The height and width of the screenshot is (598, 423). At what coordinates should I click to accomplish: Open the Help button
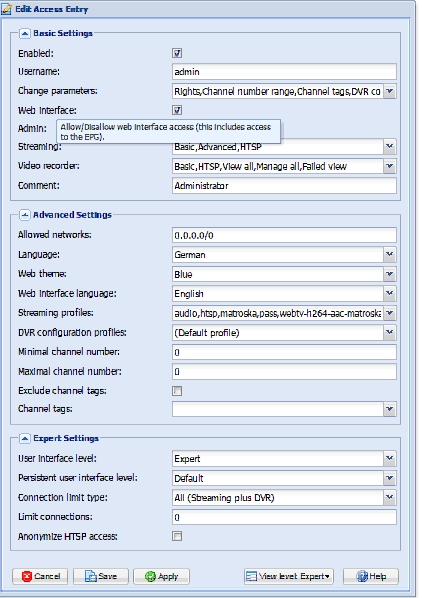(371, 577)
